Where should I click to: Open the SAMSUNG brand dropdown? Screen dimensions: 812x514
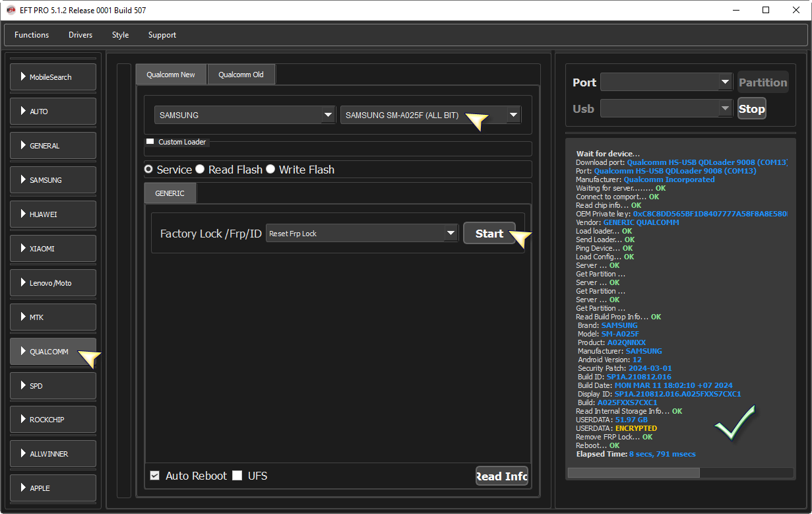[x=245, y=115]
